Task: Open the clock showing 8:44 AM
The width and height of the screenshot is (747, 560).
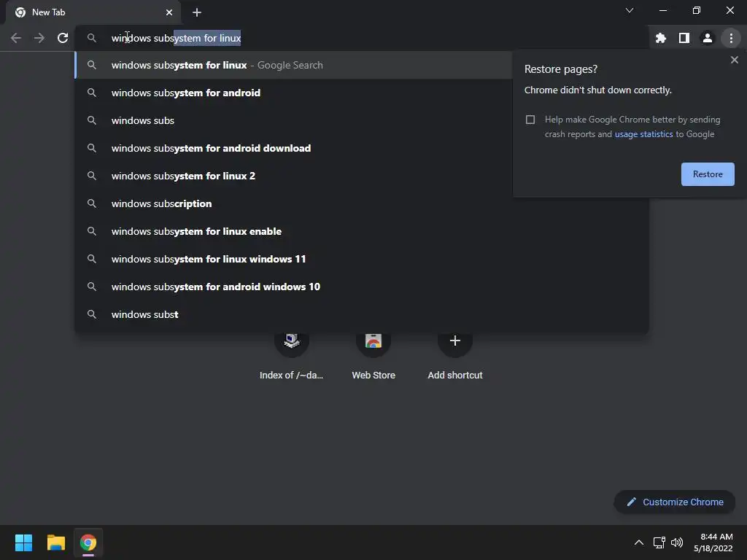Action: coord(713,542)
